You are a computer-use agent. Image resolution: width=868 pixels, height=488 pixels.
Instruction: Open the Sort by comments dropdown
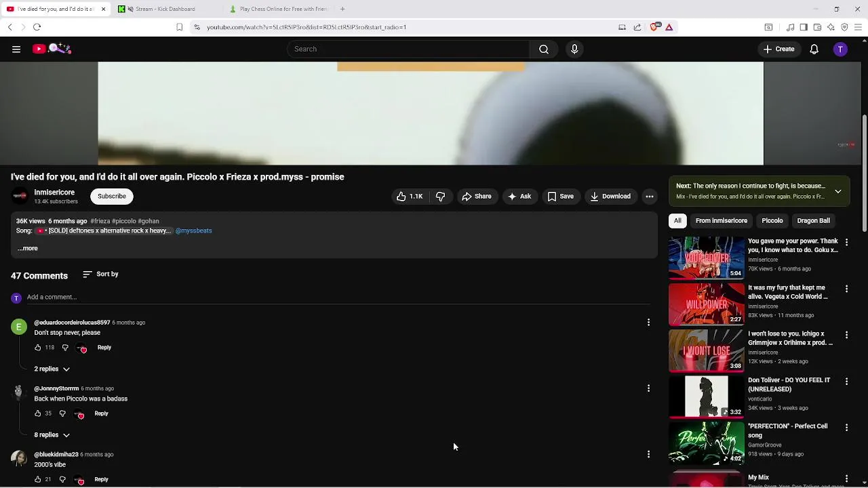click(100, 274)
